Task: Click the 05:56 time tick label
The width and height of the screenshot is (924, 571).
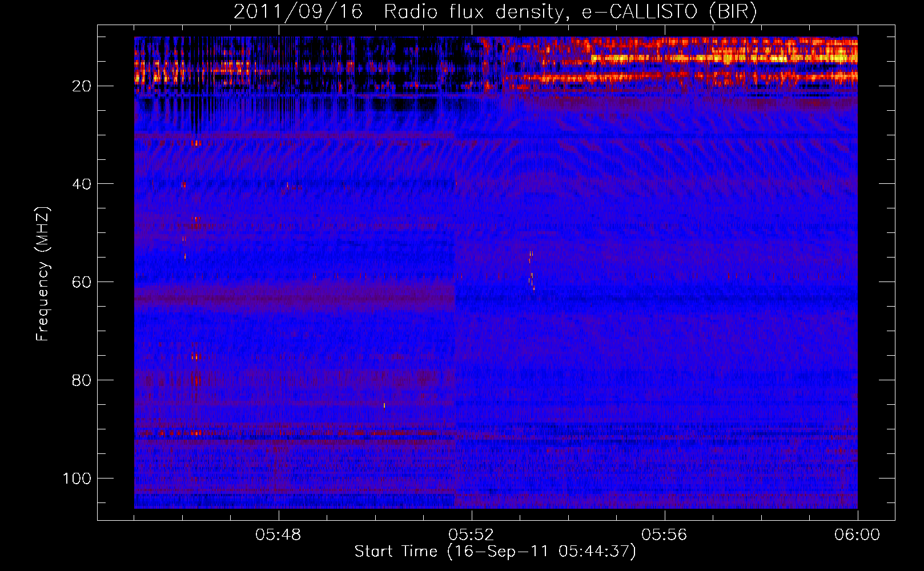Action: coord(664,535)
